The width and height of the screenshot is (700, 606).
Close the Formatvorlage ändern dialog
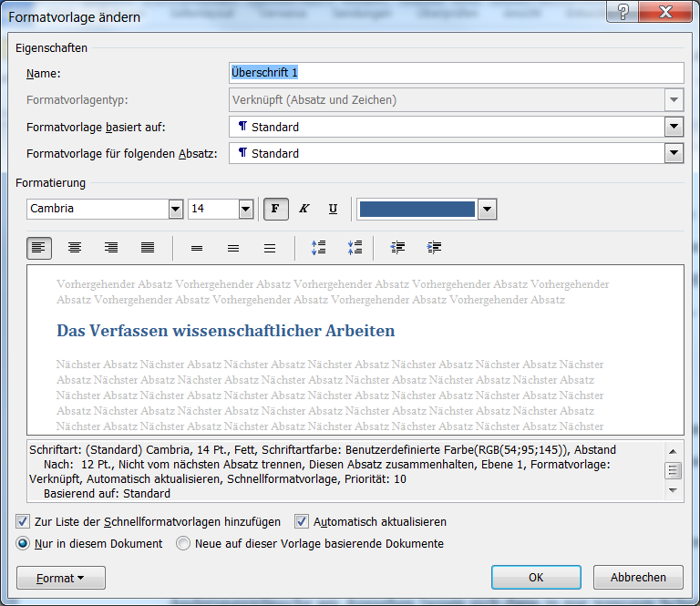665,11
